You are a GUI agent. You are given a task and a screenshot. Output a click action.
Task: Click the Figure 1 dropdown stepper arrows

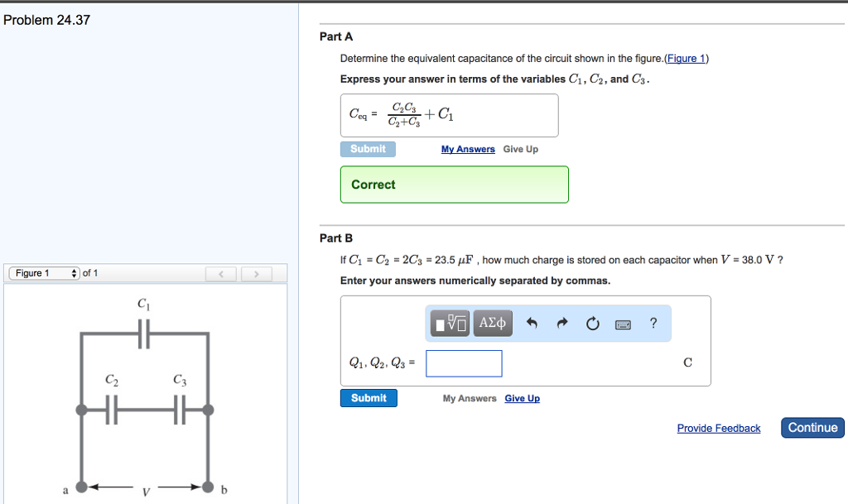72,272
